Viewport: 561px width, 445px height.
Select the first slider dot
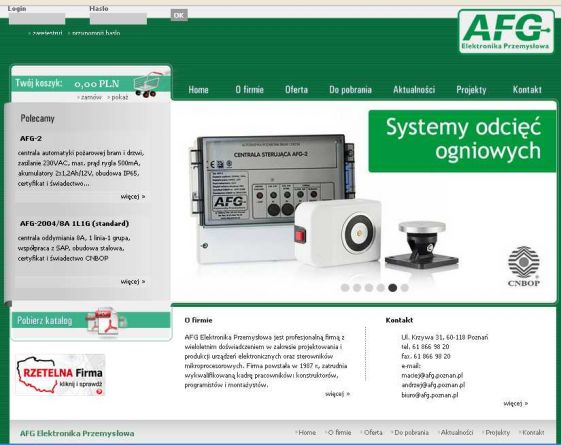coord(345,288)
